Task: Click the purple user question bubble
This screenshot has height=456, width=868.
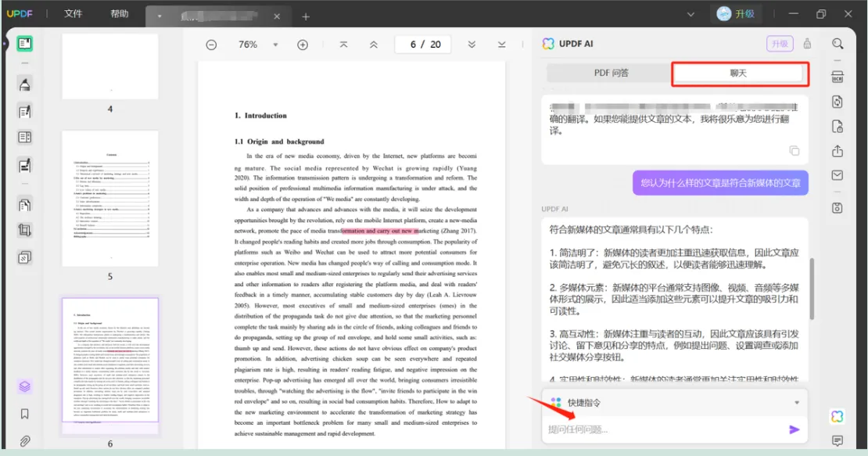Action: [x=720, y=183]
